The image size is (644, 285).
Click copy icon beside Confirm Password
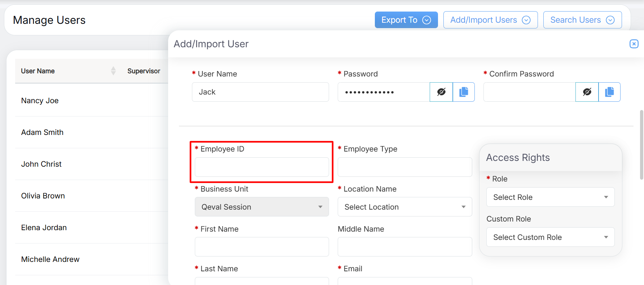[609, 92]
